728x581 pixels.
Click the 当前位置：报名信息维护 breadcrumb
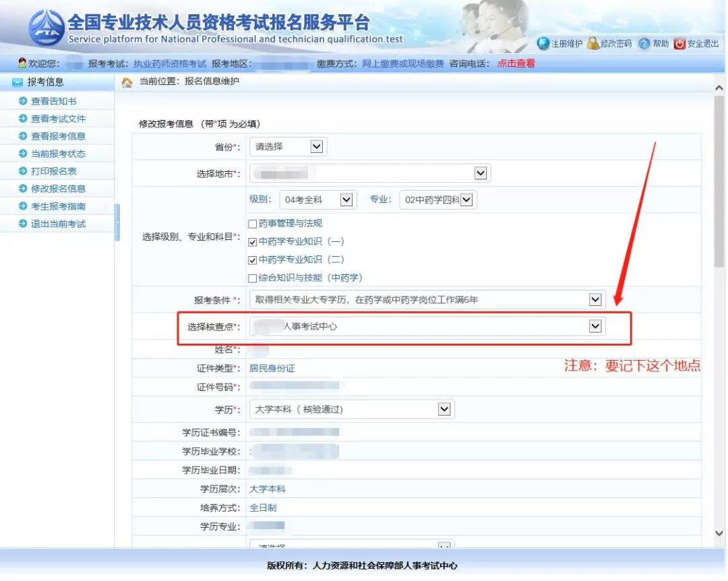[x=189, y=82]
